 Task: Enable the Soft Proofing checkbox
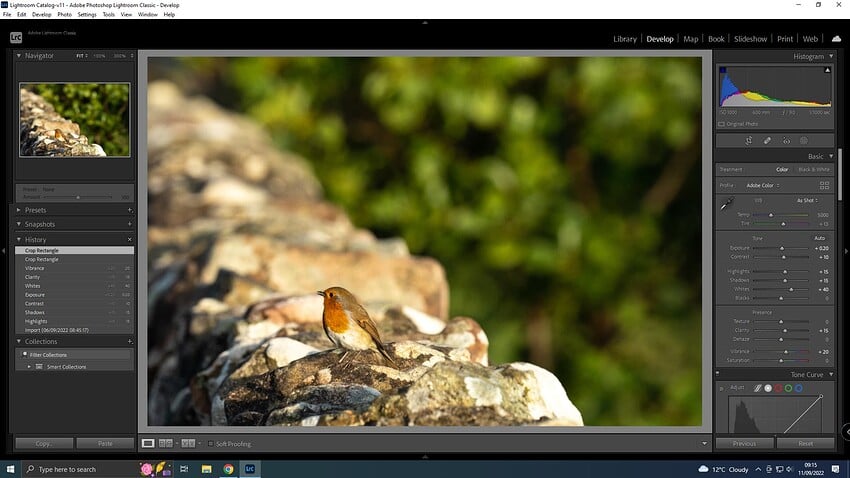point(200,443)
